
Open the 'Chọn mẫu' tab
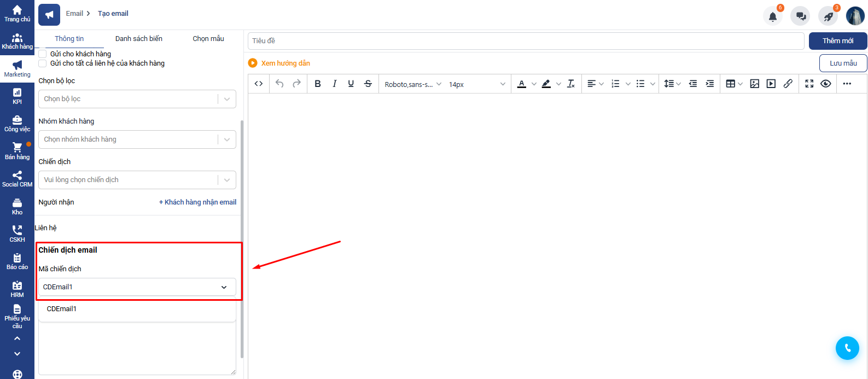pyautogui.click(x=208, y=39)
